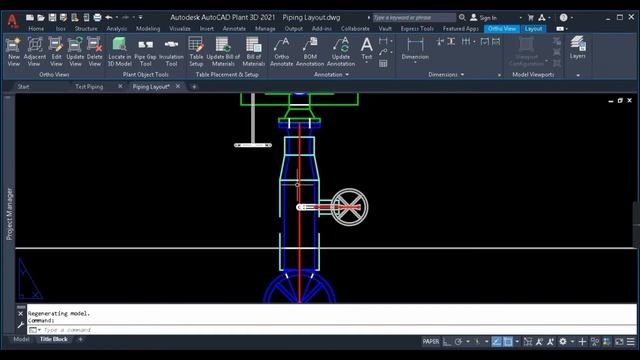Click the Save icon in quick access toolbar

coord(52,18)
